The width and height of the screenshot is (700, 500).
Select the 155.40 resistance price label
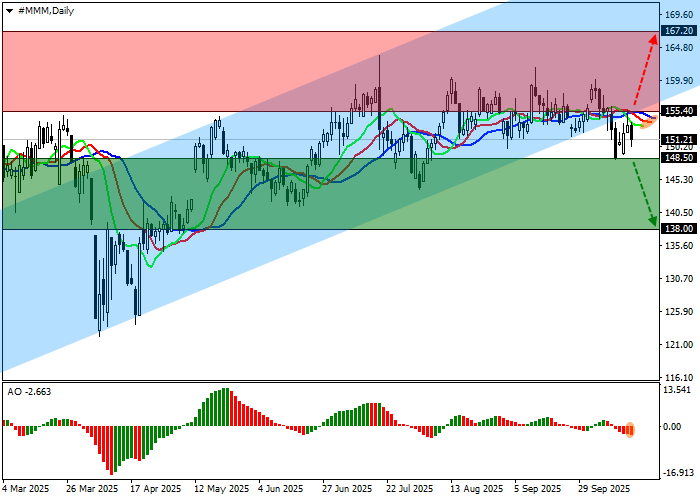679,111
